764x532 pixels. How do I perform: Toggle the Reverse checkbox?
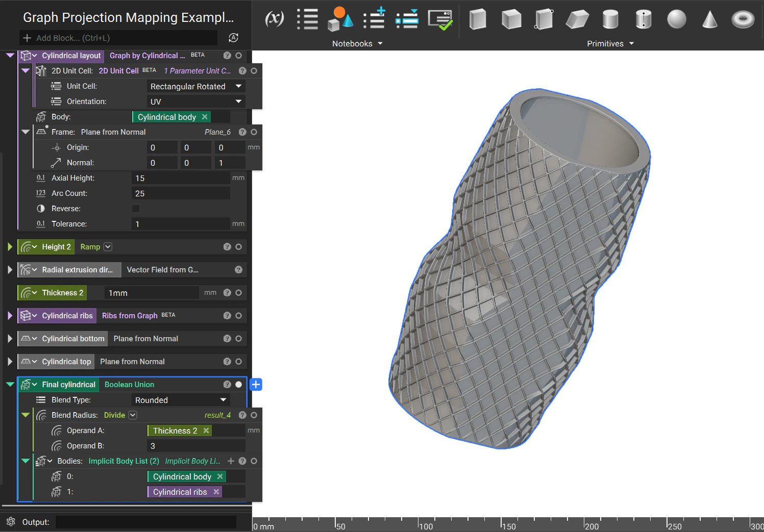pyautogui.click(x=136, y=209)
